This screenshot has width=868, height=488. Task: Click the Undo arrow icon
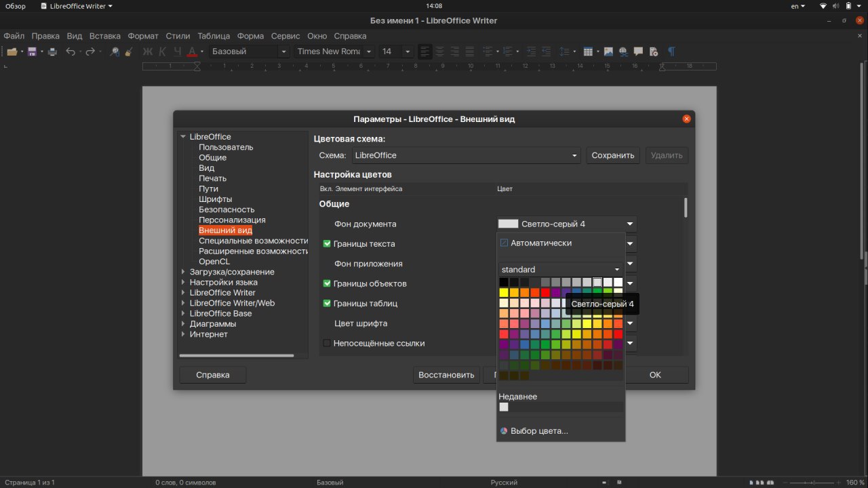click(70, 52)
